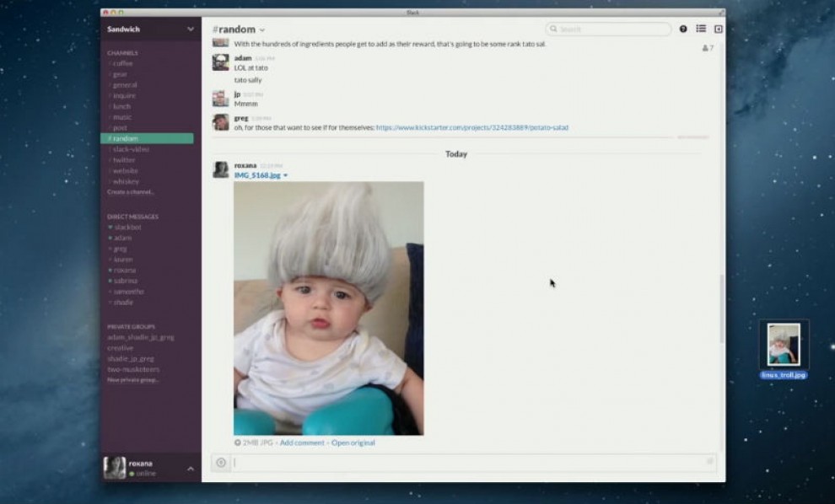
Task: Click Open original link under image
Action: 353,442
